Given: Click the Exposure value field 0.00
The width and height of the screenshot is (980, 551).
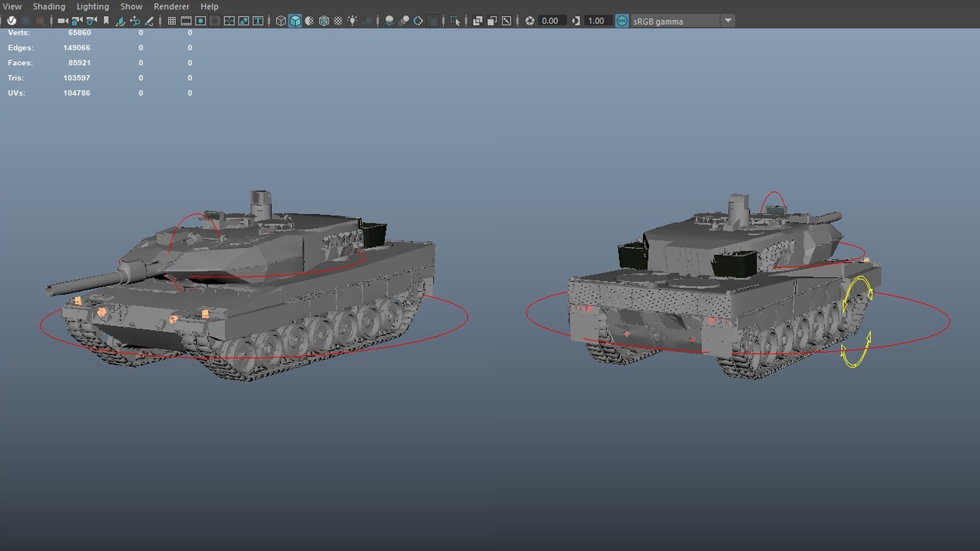Looking at the screenshot, I should click(x=552, y=21).
